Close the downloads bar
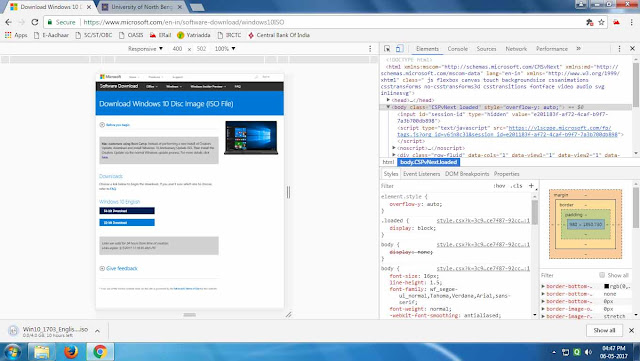640x361 pixels. tap(631, 330)
